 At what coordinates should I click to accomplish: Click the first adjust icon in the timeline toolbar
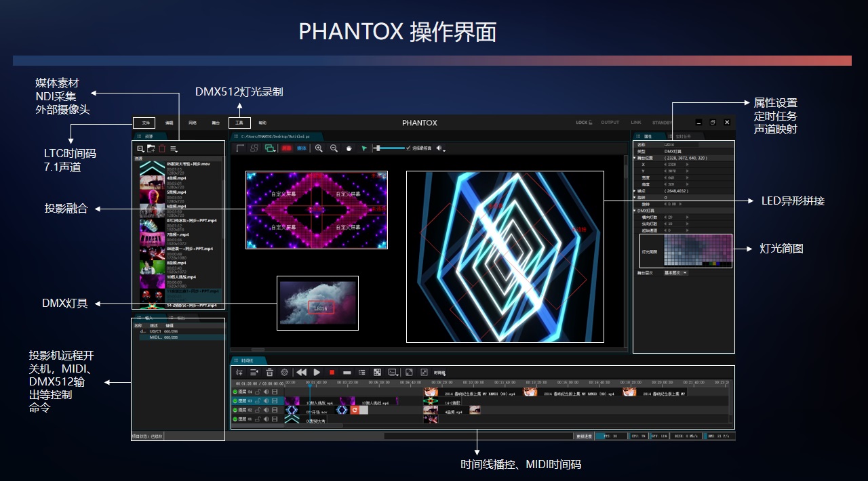click(x=239, y=372)
